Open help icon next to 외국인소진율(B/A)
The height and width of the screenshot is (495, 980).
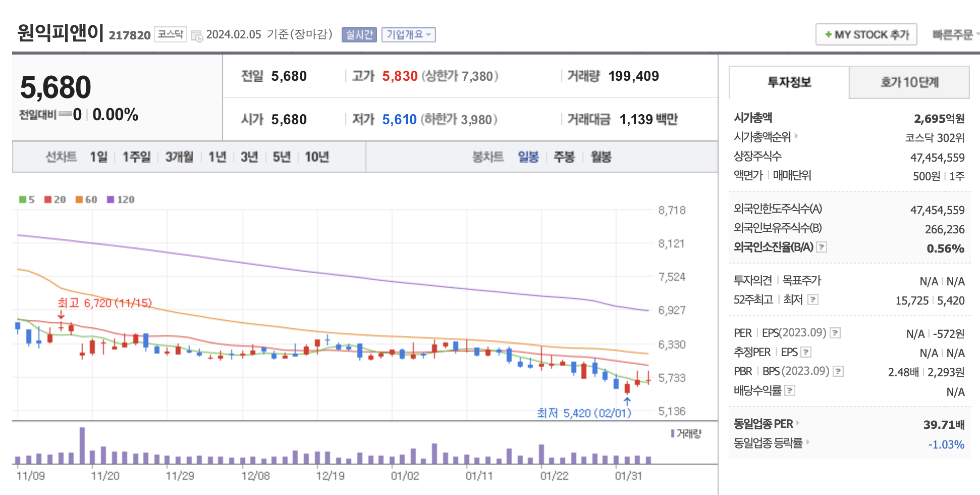tap(822, 247)
